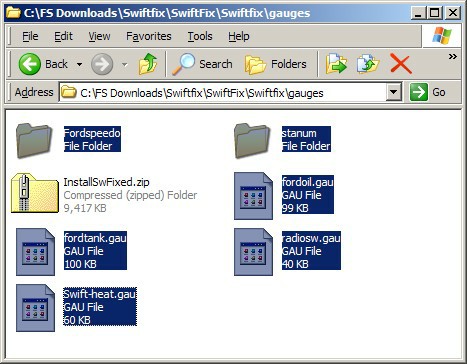Open the Search pane
This screenshot has width=467, height=364.
pyautogui.click(x=202, y=64)
